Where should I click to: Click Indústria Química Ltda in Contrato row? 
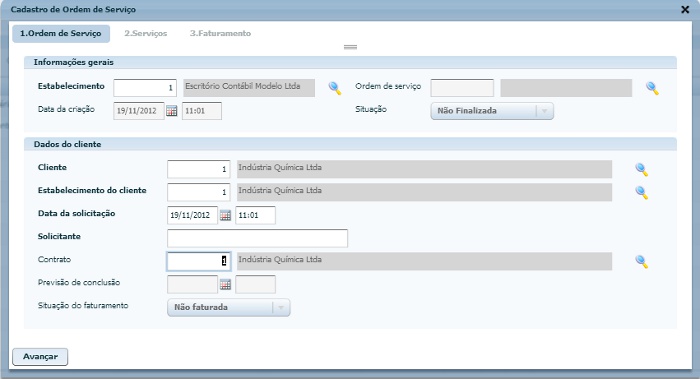coord(280,259)
